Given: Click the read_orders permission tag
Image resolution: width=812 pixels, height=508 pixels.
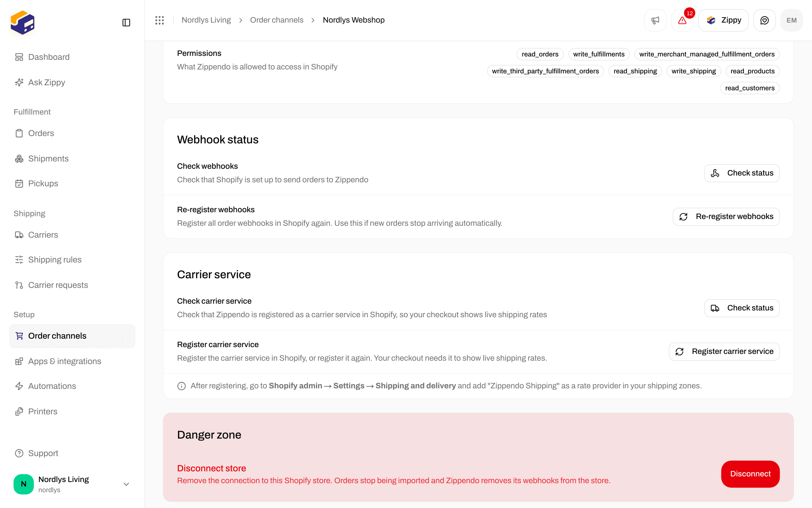Looking at the screenshot, I should point(540,54).
